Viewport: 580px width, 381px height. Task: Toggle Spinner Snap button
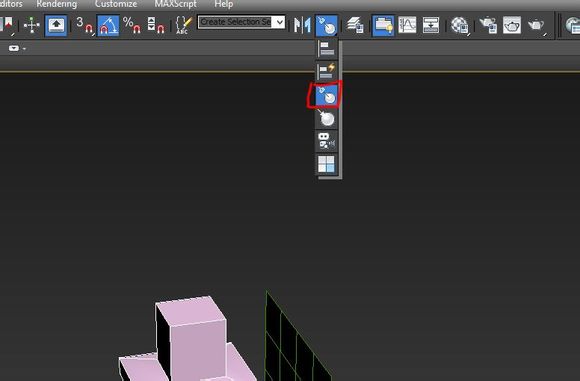[156, 25]
